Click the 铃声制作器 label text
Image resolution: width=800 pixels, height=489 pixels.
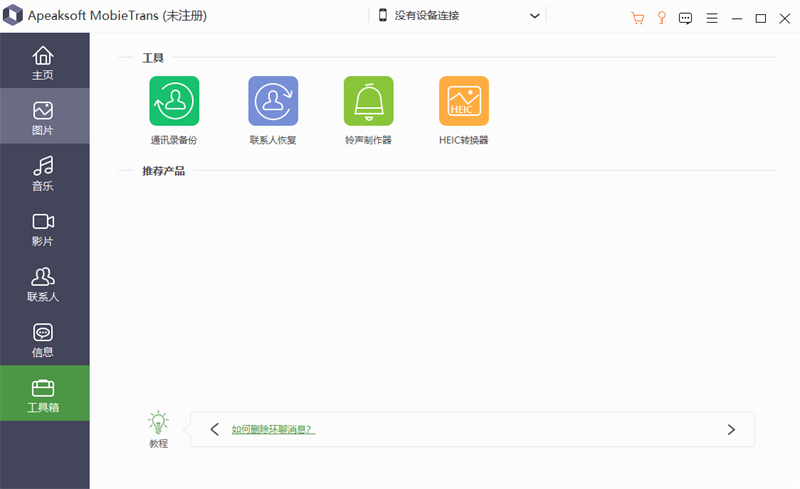click(368, 140)
